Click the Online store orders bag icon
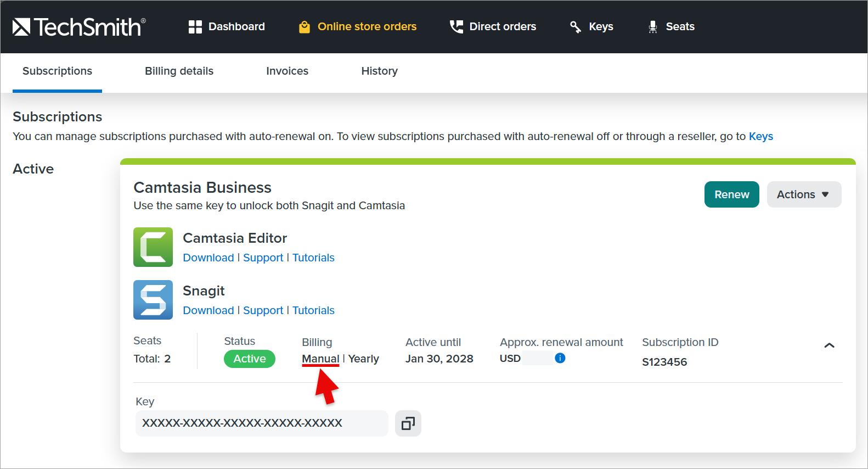This screenshot has height=469, width=868. (x=305, y=27)
